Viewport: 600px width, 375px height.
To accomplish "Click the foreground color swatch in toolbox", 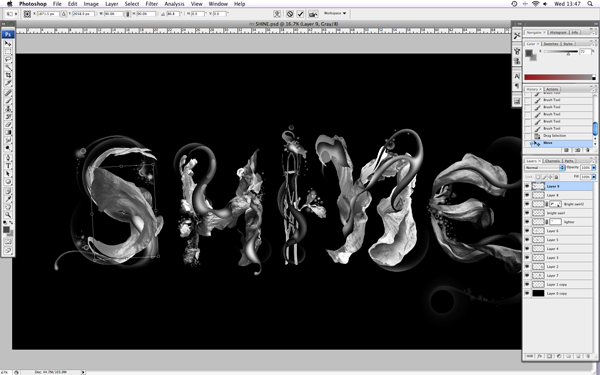I will point(7,230).
